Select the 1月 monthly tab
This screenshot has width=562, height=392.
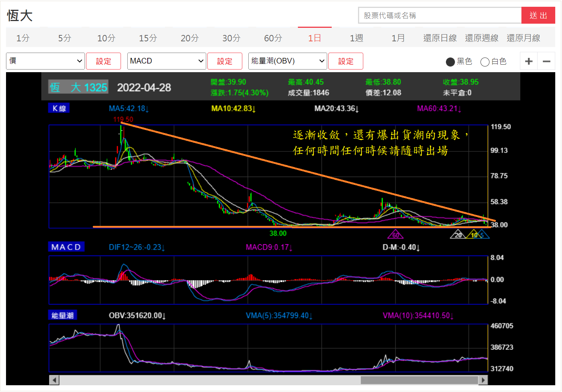pyautogui.click(x=398, y=38)
